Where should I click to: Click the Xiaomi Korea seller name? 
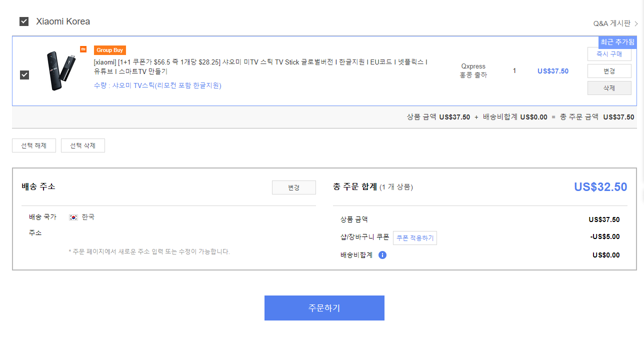pos(63,21)
